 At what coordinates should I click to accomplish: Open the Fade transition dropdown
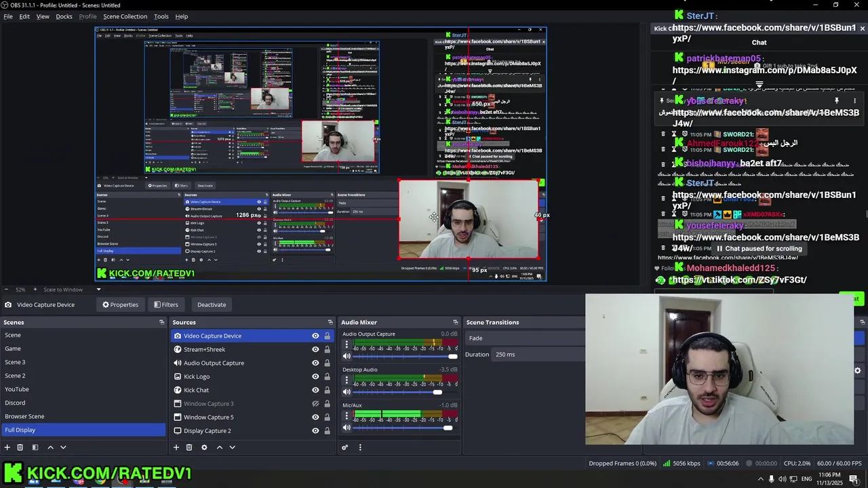click(526, 338)
